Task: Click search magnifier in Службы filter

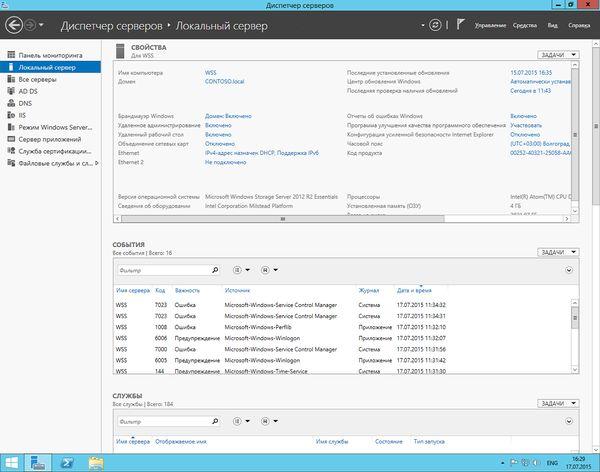Action: 215,421
